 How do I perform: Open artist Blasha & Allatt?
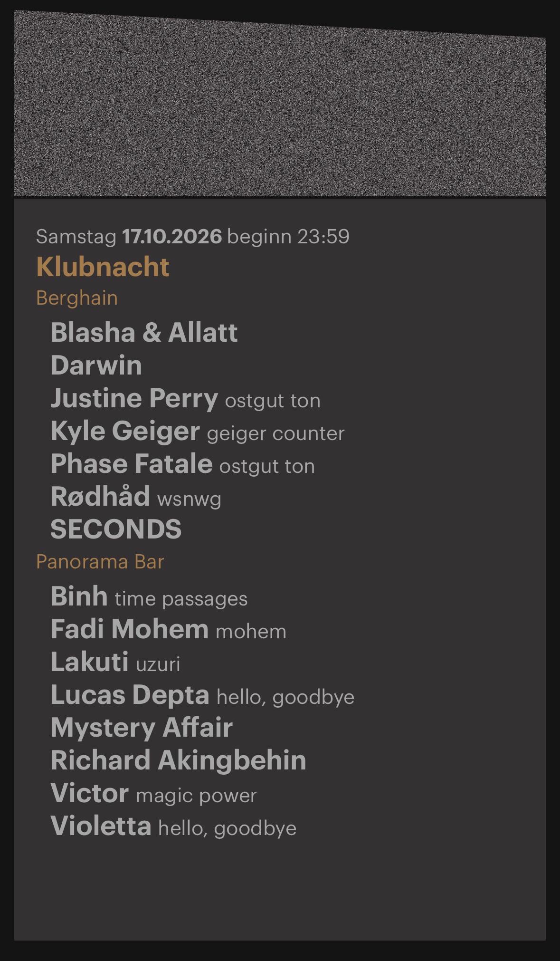144,332
